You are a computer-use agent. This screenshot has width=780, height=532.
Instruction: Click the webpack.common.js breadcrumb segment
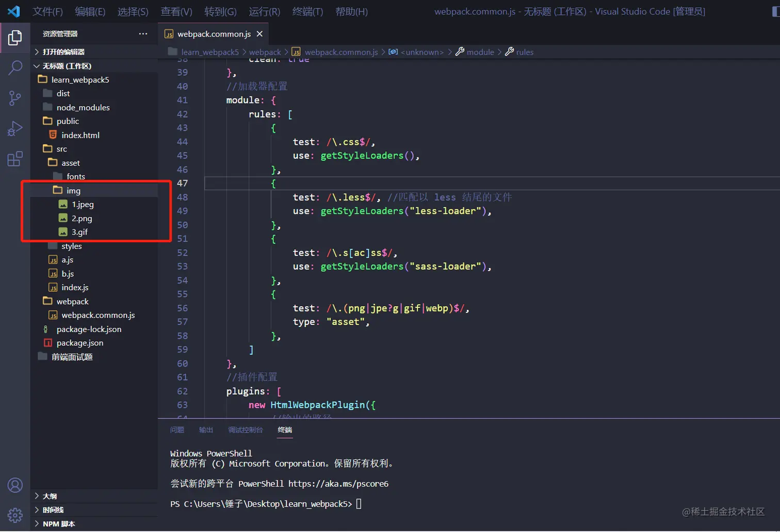(341, 52)
